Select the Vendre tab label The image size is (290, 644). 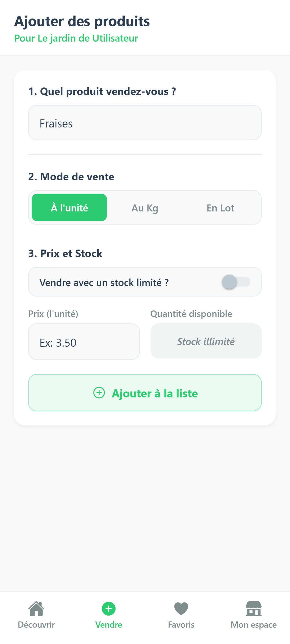pos(109,625)
